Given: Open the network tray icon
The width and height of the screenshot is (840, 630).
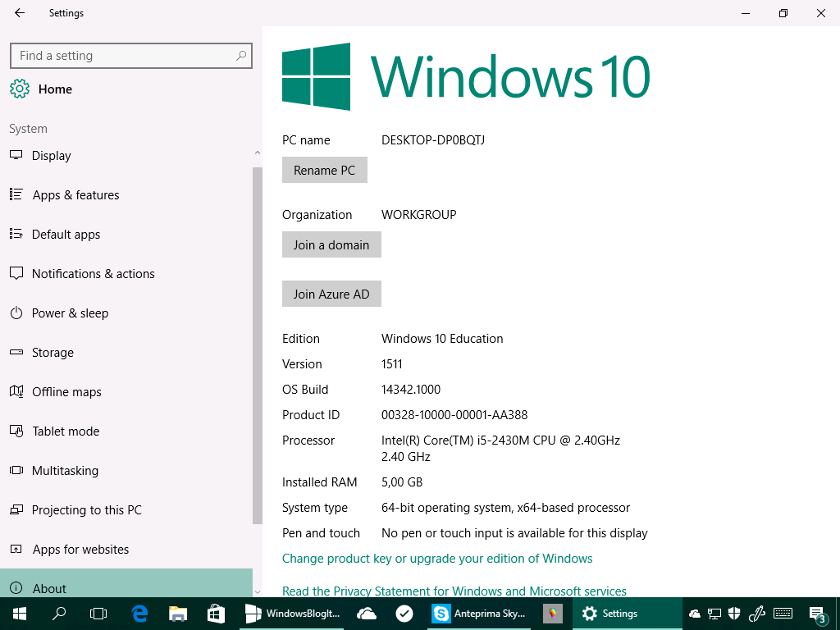Looking at the screenshot, I should click(714, 614).
